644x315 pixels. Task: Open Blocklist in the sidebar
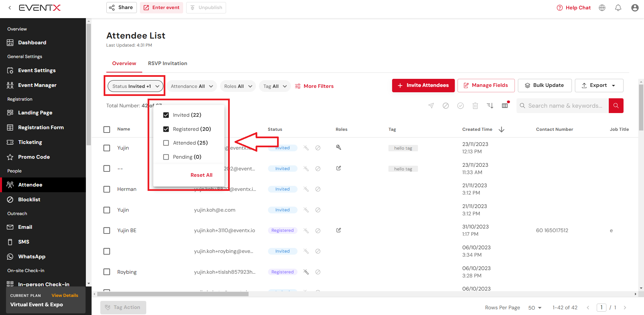[29, 200]
